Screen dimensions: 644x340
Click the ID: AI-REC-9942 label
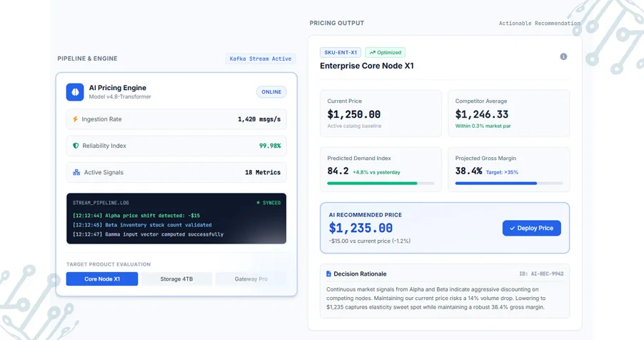coord(541,274)
